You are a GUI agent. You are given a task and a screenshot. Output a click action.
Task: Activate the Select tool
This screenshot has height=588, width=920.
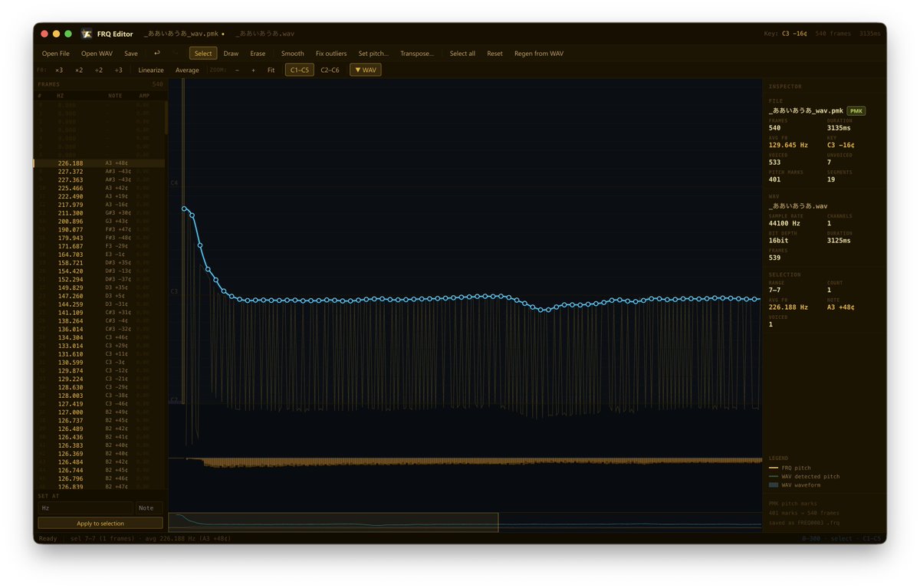(x=203, y=54)
